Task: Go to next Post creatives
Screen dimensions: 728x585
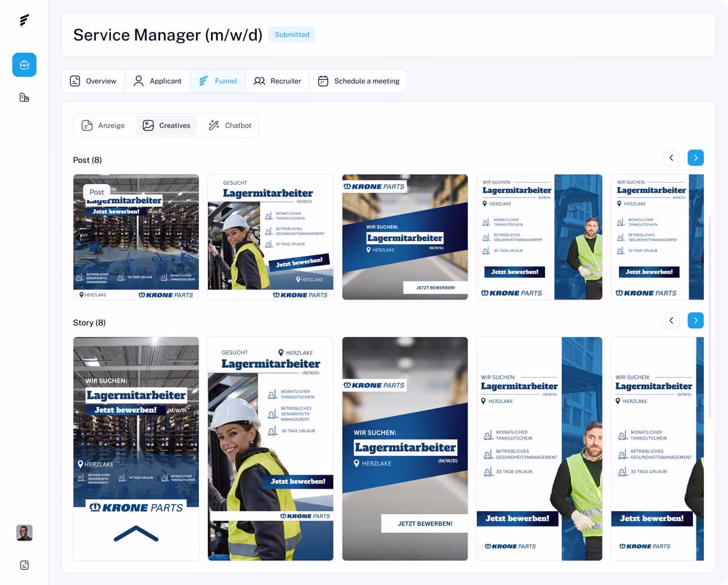Action: [x=696, y=158]
